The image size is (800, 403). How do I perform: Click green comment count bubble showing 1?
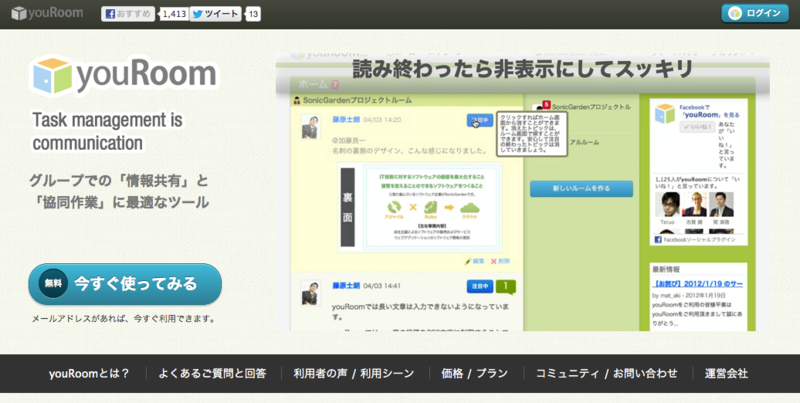point(506,287)
